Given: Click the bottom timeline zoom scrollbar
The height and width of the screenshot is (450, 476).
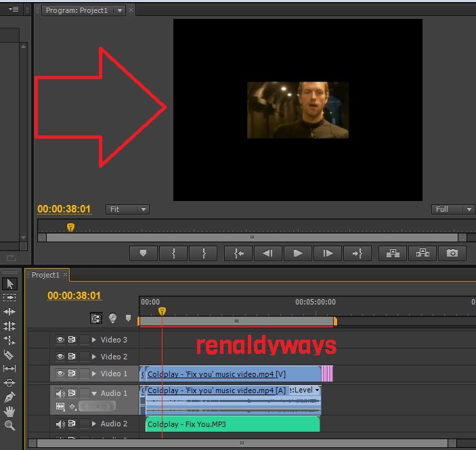Looking at the screenshot, I should click(x=242, y=443).
